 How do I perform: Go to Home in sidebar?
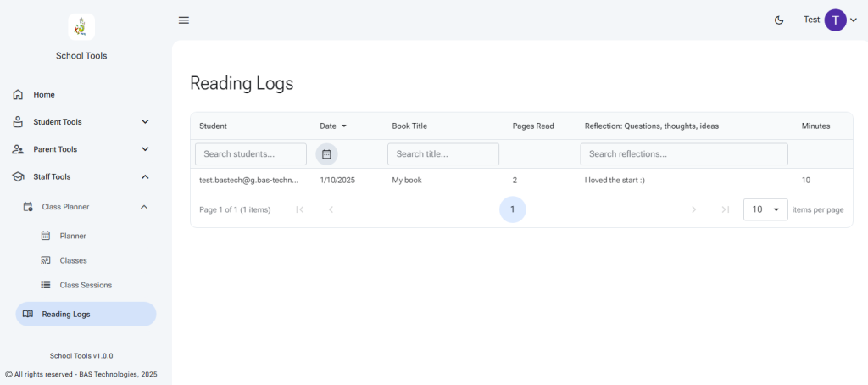pos(44,94)
